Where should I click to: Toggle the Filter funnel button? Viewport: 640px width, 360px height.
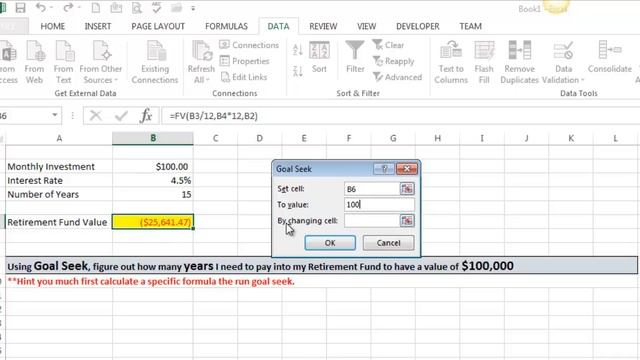pos(355,57)
